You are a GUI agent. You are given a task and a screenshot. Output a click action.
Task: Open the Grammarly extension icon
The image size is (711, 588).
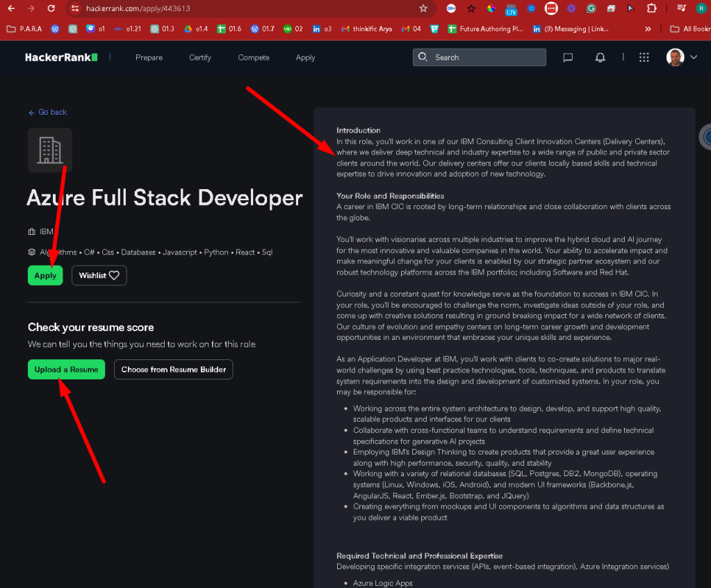point(591,8)
